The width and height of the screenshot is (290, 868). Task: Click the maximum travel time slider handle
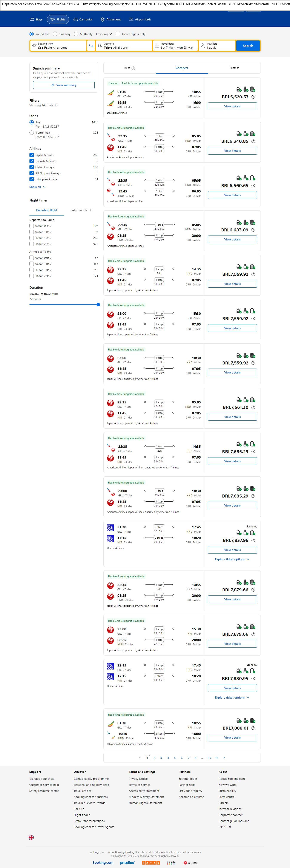98,305
